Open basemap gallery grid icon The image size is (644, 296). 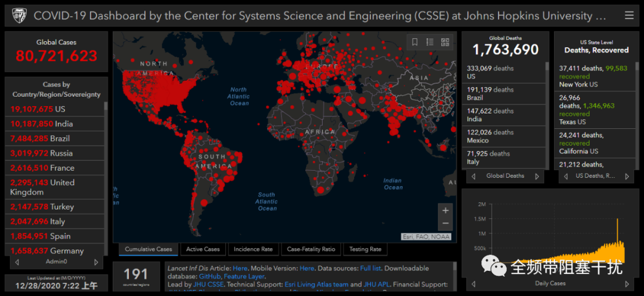click(x=445, y=42)
